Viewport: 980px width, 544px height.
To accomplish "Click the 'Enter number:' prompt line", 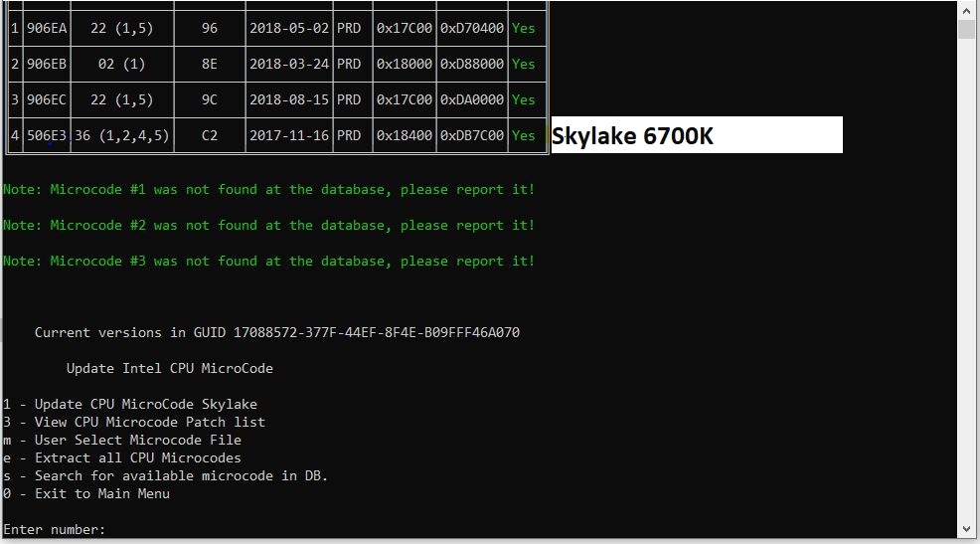I will click(55, 530).
